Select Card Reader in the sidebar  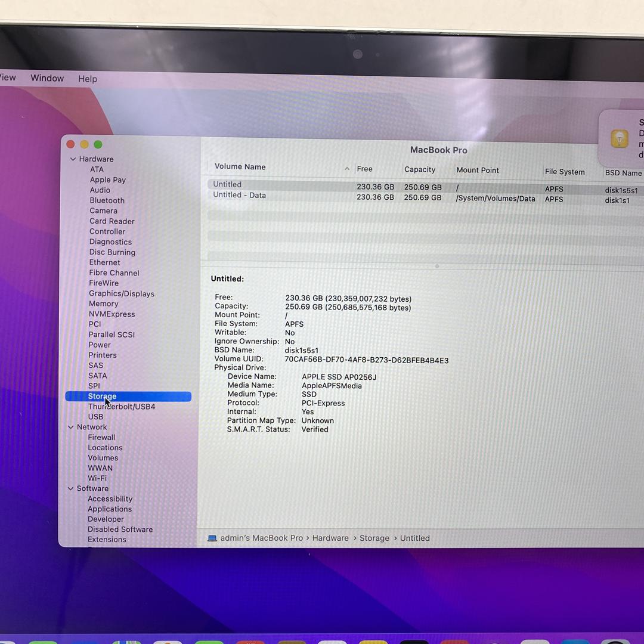(x=112, y=221)
